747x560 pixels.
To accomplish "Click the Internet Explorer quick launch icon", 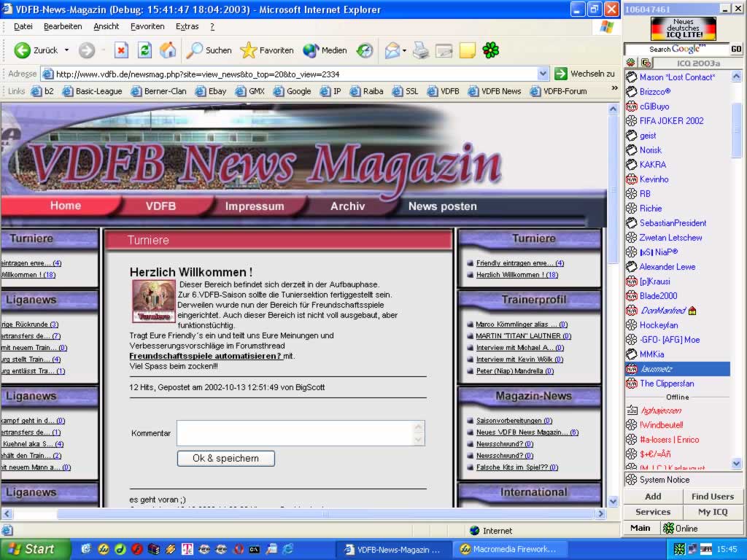I will click(288, 549).
